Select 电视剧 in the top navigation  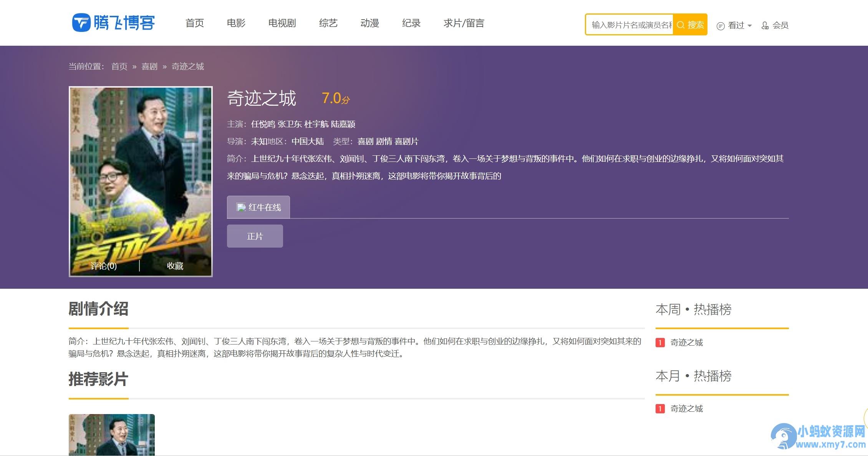(282, 23)
